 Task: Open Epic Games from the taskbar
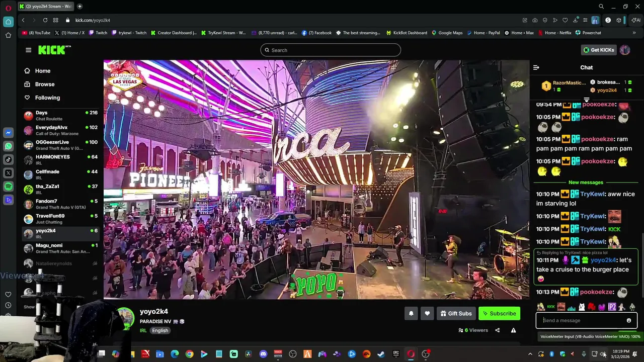tap(396, 354)
